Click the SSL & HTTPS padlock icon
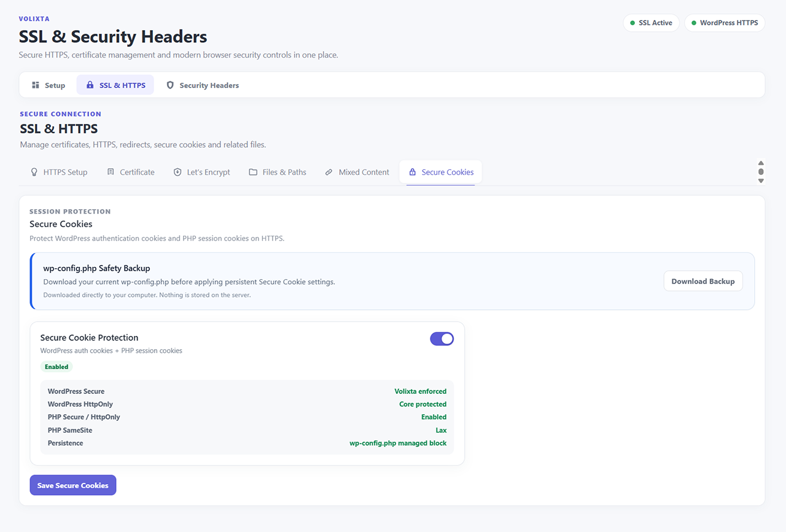This screenshot has height=532, width=786. click(90, 85)
